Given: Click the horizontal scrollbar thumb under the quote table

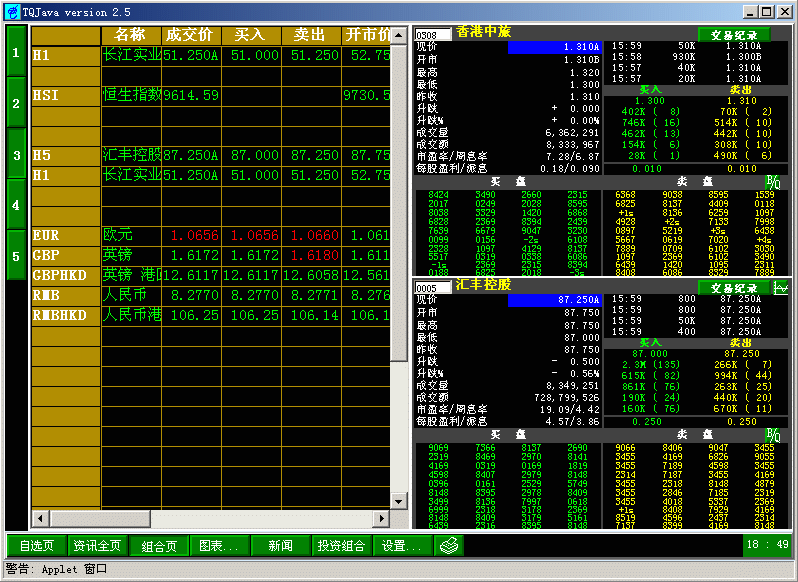Looking at the screenshot, I should 100,518.
